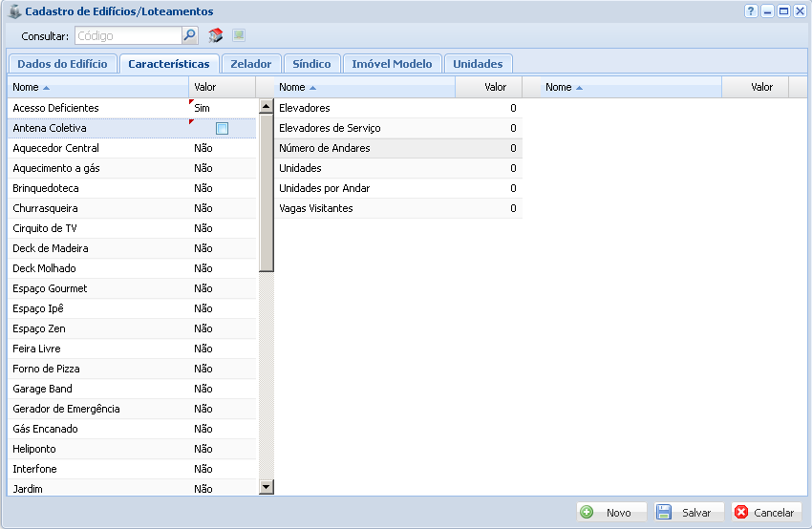Click the red X Cancelar icon
This screenshot has height=529, width=812.
coord(741,513)
